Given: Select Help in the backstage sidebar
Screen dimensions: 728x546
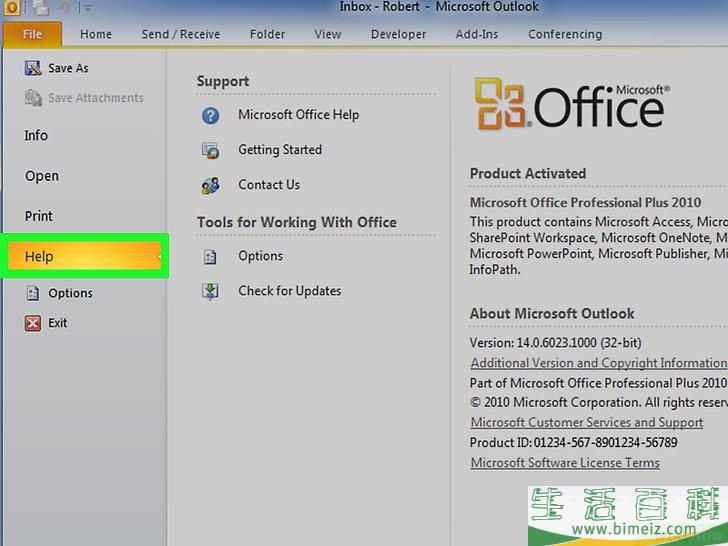Looking at the screenshot, I should coord(84,257).
